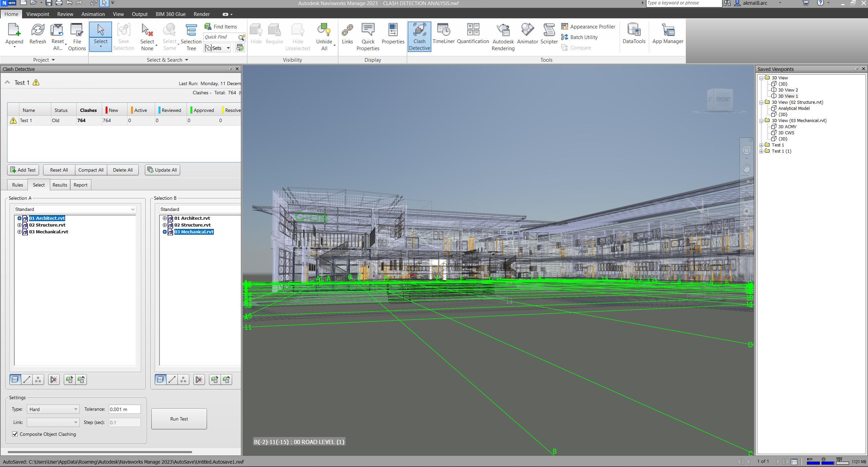Switch to the Results tab
The width and height of the screenshot is (868, 467).
click(59, 185)
